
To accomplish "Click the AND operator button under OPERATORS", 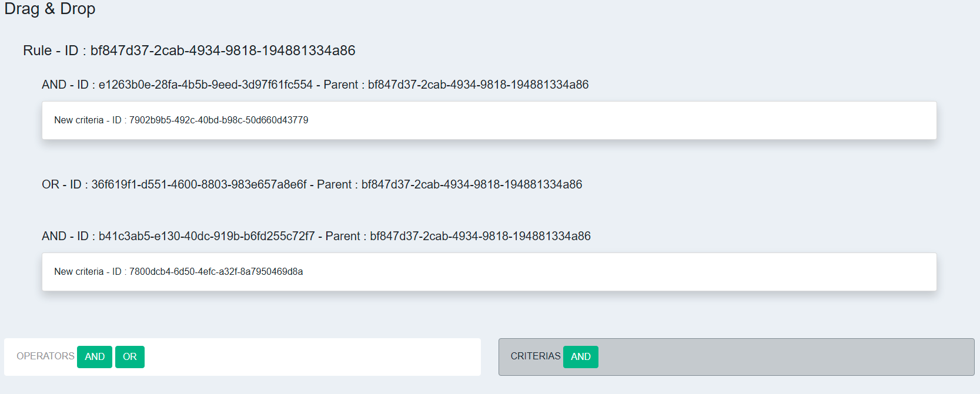I will tap(94, 356).
